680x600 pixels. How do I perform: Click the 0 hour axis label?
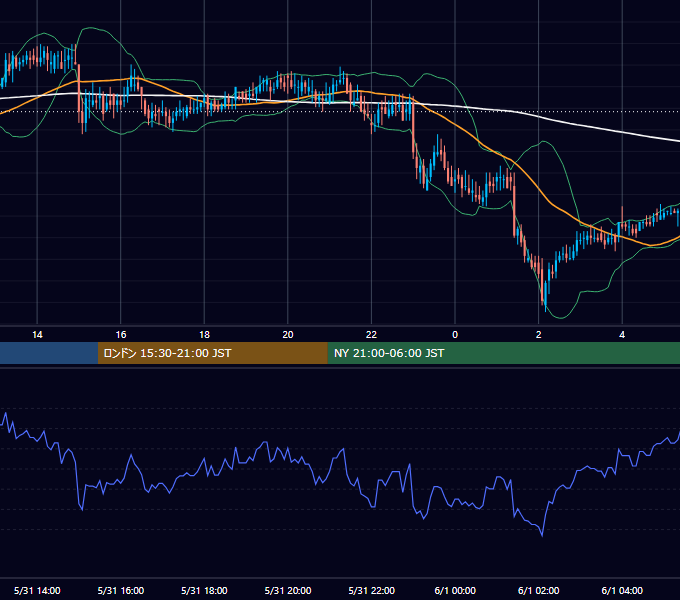tap(455, 335)
